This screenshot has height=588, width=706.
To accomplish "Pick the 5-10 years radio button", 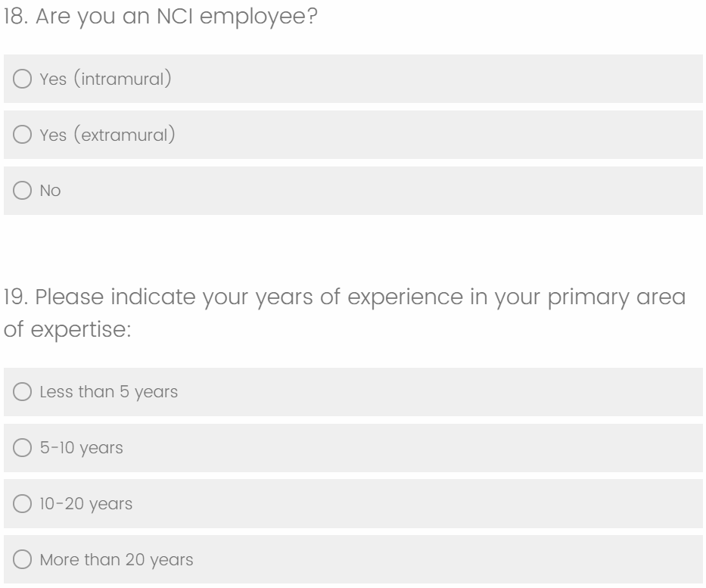I will [23, 449].
